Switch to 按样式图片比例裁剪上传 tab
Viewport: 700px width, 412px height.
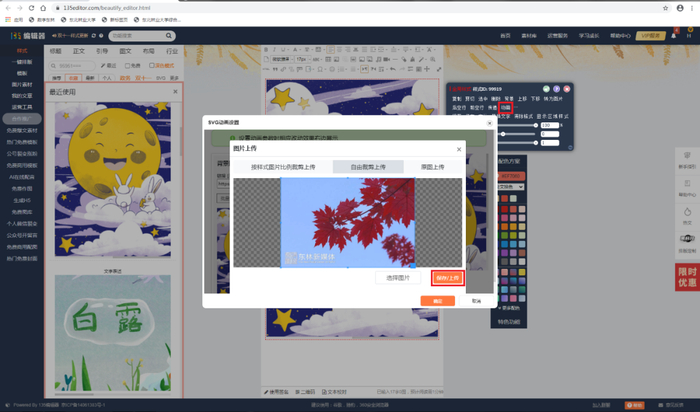[x=283, y=167]
